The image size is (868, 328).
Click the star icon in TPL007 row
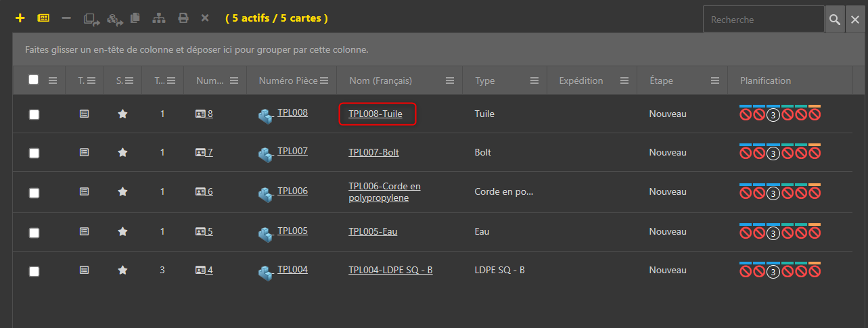(122, 153)
